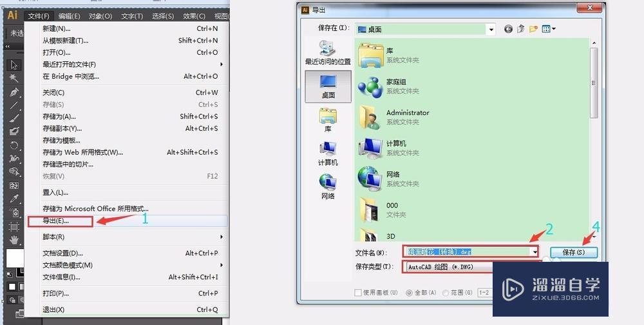Select the Hand tool
This screenshot has width=644, height=325.
tap(14, 239)
